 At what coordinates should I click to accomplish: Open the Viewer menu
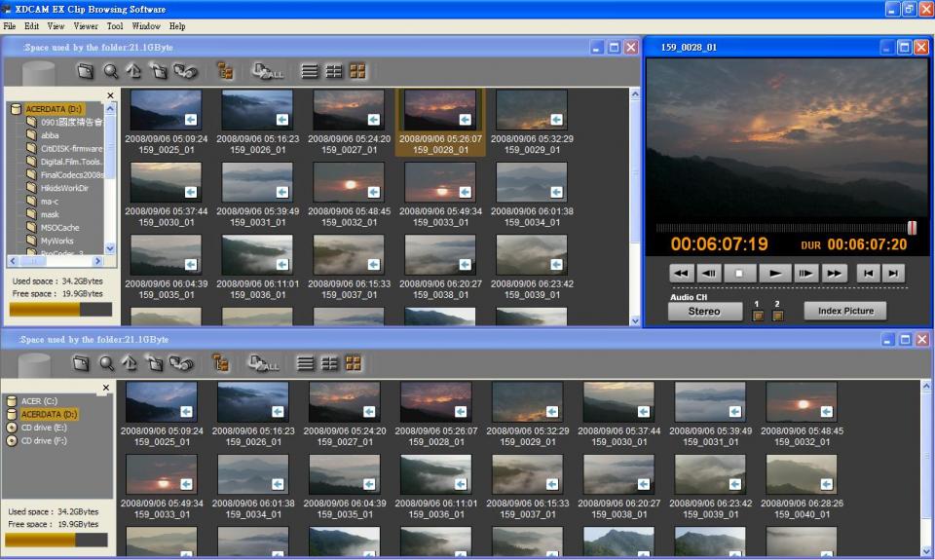(86, 26)
